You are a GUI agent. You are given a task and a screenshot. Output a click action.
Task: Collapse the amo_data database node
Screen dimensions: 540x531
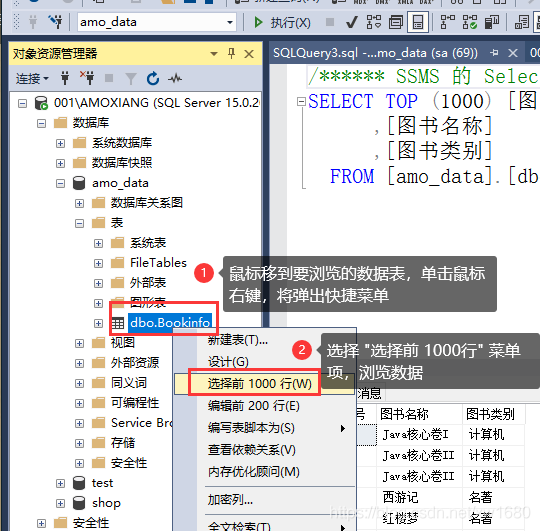[60, 184]
